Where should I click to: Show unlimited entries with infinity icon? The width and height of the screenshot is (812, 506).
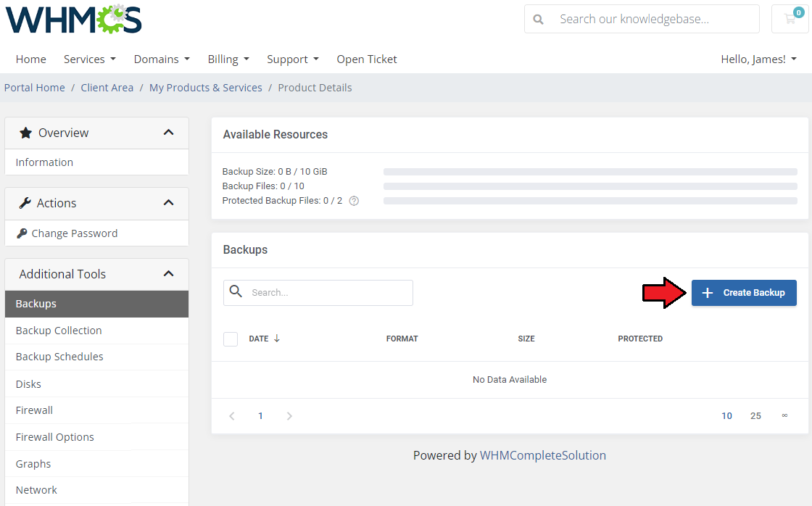pyautogui.click(x=784, y=416)
